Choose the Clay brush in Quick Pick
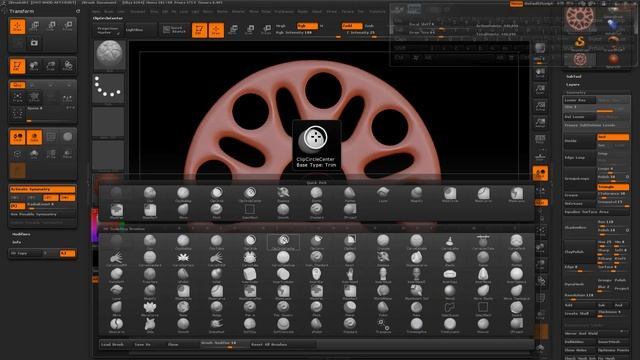Image resolution: width=640 pixels, height=360 pixels. pos(150,194)
